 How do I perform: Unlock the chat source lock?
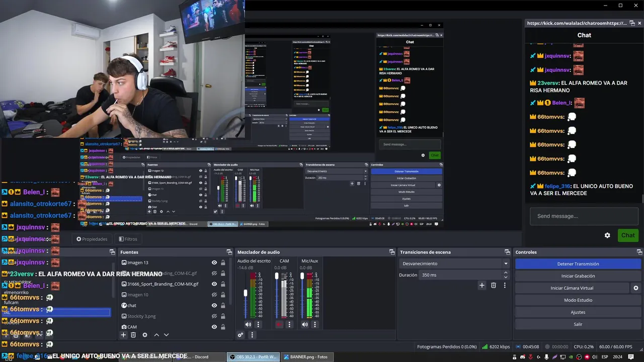pyautogui.click(x=223, y=305)
